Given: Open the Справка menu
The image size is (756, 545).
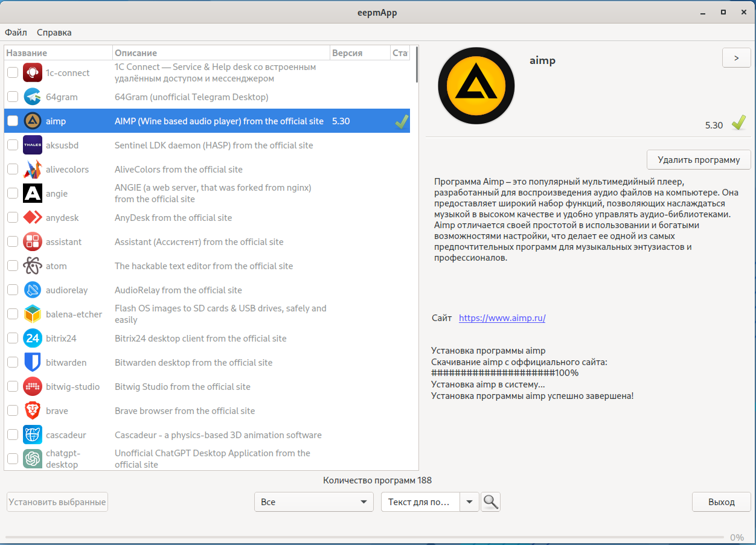Looking at the screenshot, I should point(54,33).
